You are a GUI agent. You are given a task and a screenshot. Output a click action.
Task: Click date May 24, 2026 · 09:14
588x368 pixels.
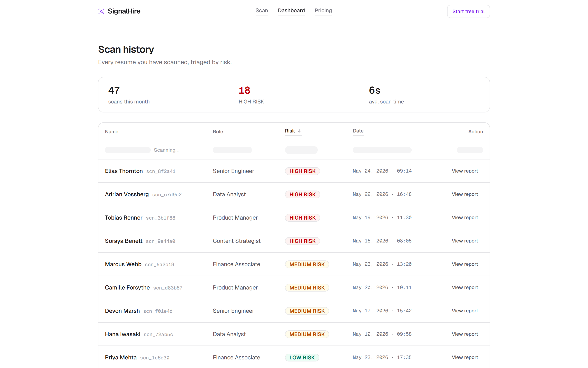pos(382,171)
